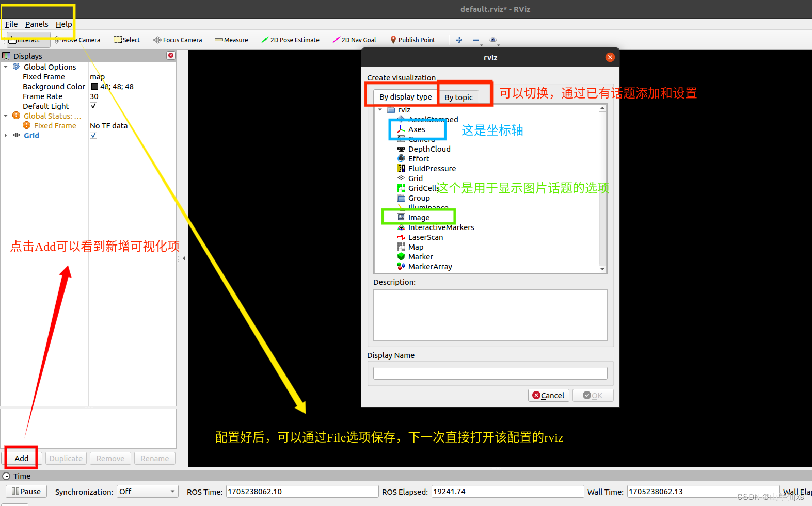
Task: Open the Help menu
Action: (x=64, y=24)
